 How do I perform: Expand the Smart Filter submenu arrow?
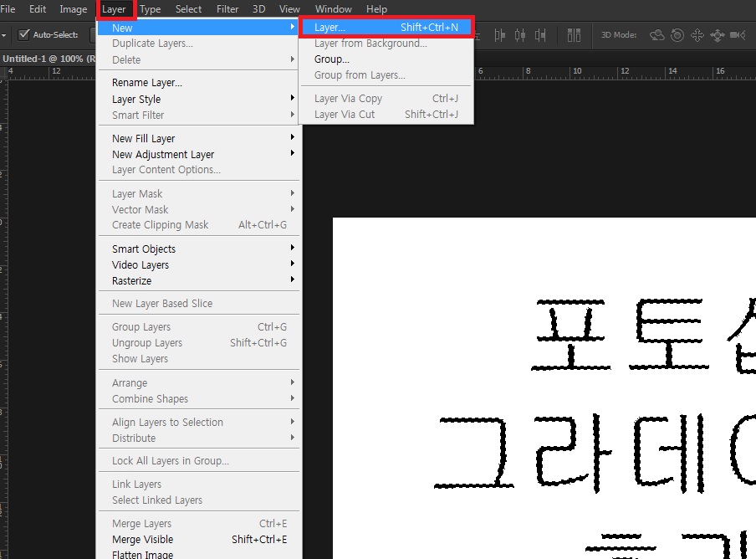[x=292, y=115]
